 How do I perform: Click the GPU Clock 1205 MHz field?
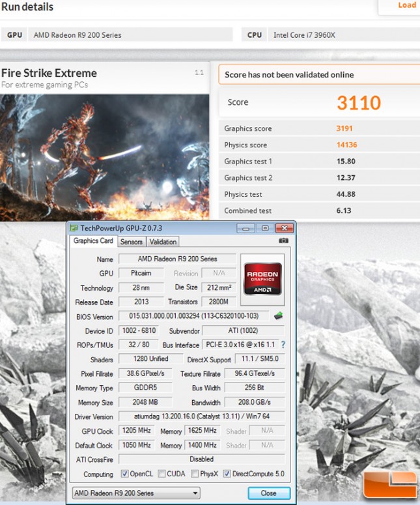[x=137, y=431]
